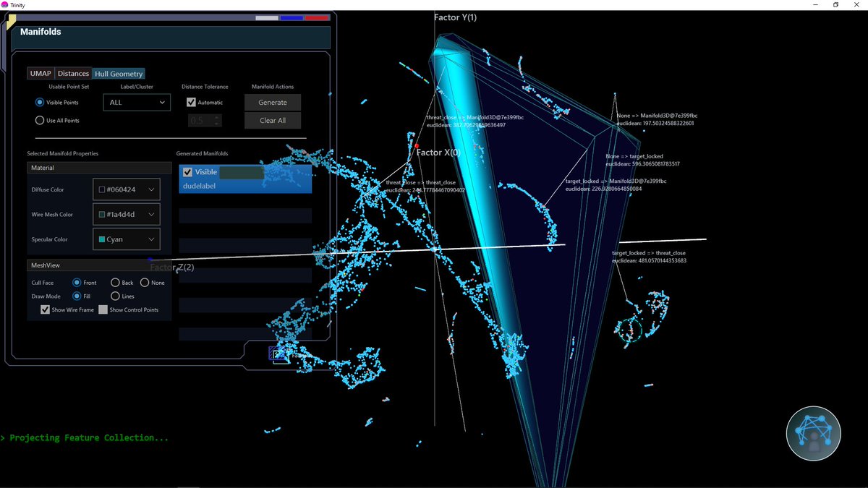The width and height of the screenshot is (868, 488).
Task: Click "threat_close => threat_close" distance label
Action: (x=420, y=183)
